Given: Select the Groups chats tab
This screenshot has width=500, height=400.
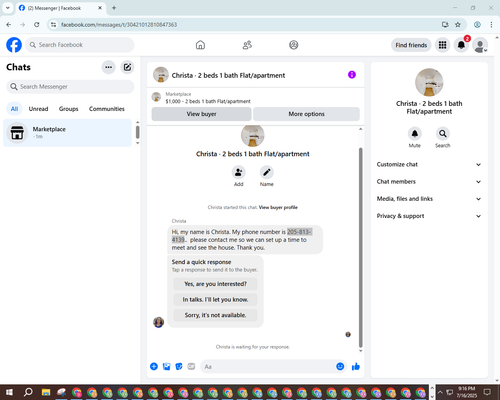Looking at the screenshot, I should click(x=68, y=109).
